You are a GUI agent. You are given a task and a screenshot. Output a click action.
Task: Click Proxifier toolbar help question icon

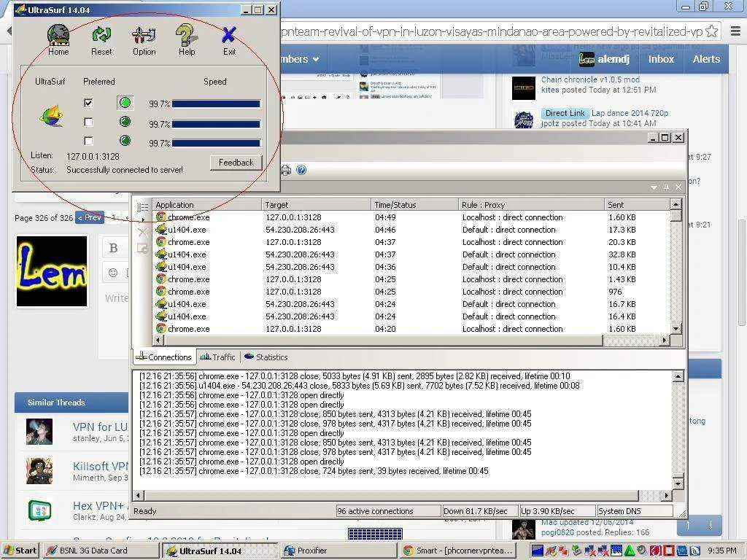pos(301,170)
